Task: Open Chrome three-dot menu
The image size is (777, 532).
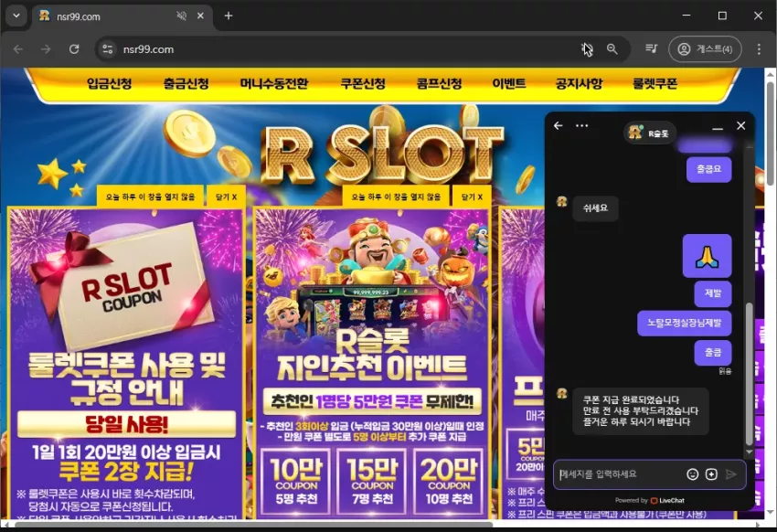Action: point(759,49)
